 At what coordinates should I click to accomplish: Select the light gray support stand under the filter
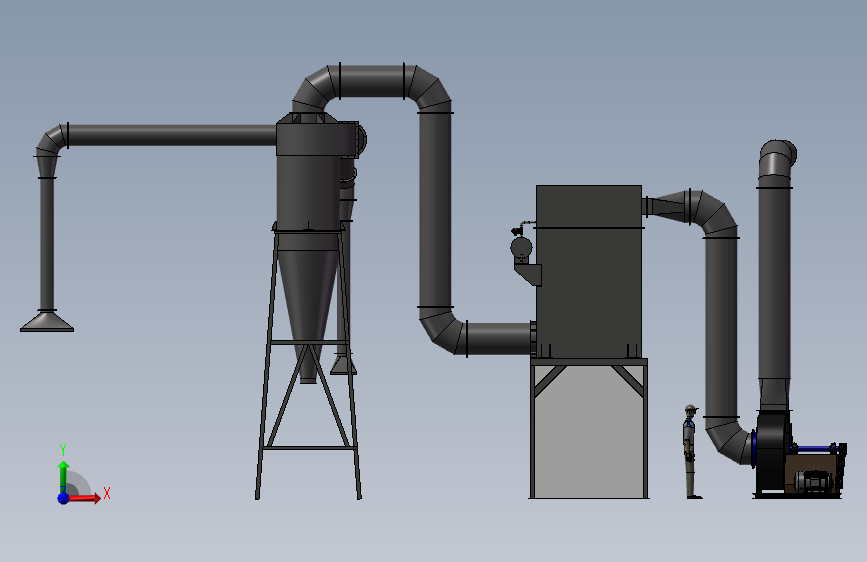pos(589,429)
